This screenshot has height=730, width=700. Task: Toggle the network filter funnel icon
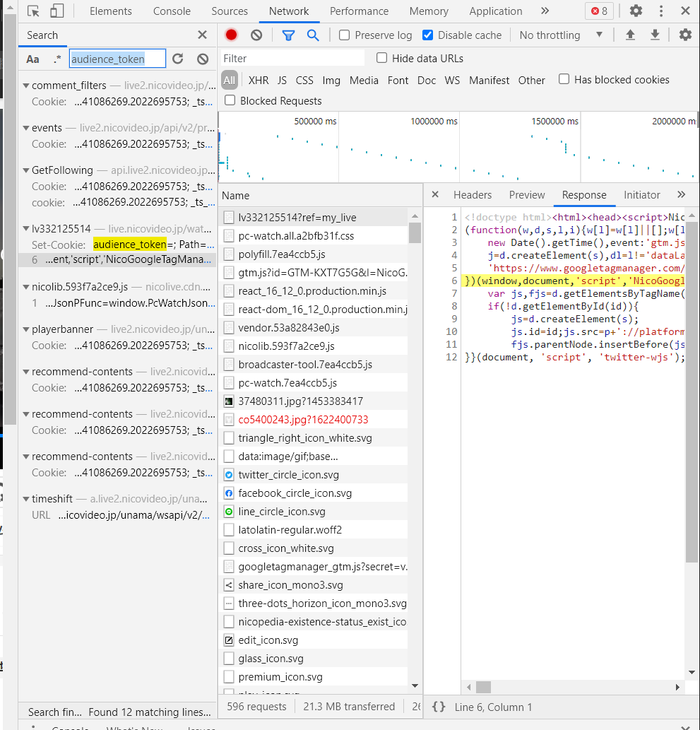click(288, 35)
